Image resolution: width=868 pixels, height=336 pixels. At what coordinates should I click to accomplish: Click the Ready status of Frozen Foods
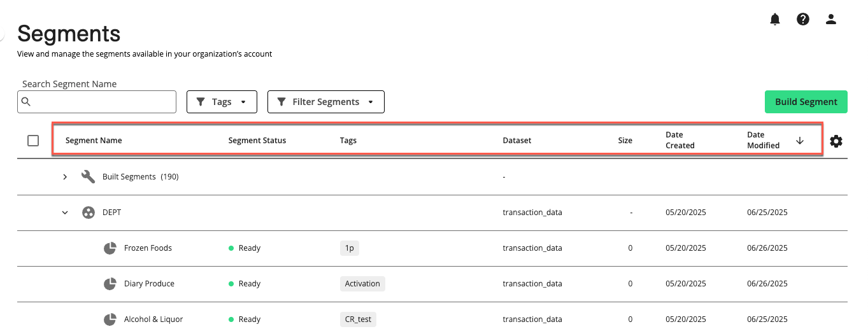click(245, 248)
